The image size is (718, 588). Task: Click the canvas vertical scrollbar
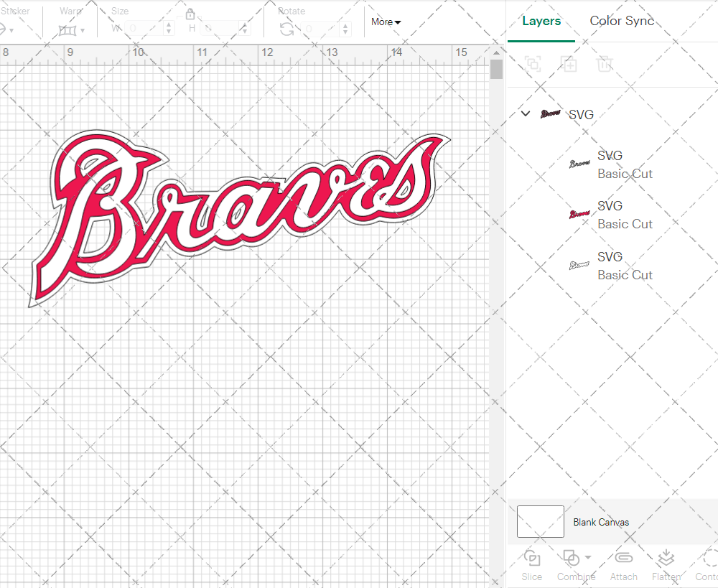(496, 70)
